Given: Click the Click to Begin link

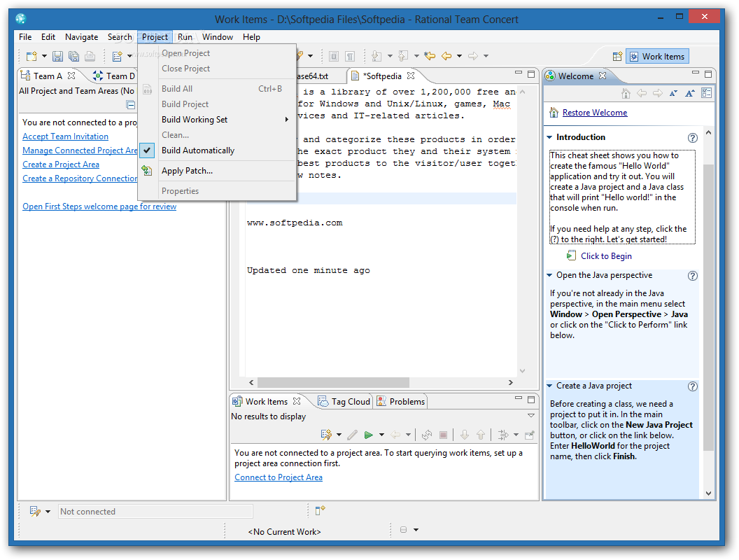Looking at the screenshot, I should tap(606, 256).
